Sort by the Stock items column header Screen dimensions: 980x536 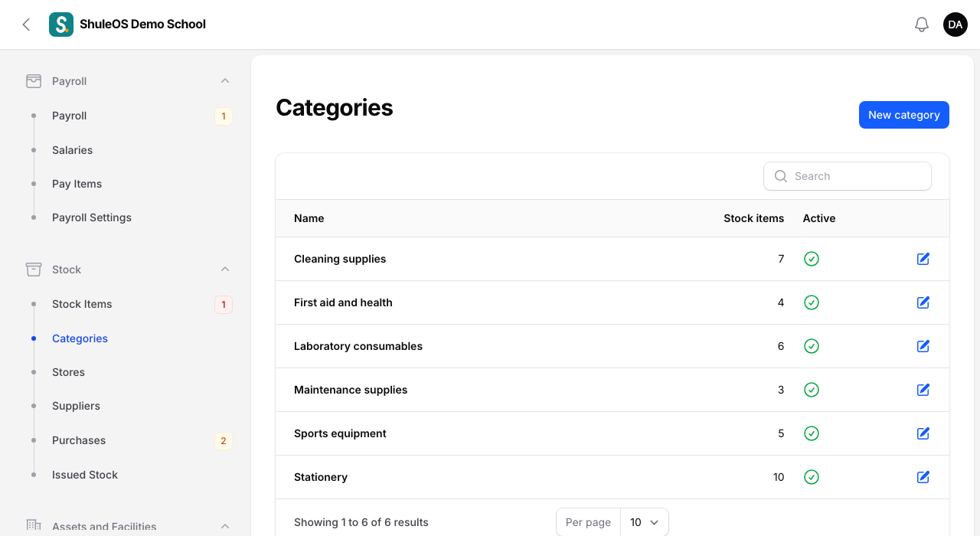click(x=753, y=218)
